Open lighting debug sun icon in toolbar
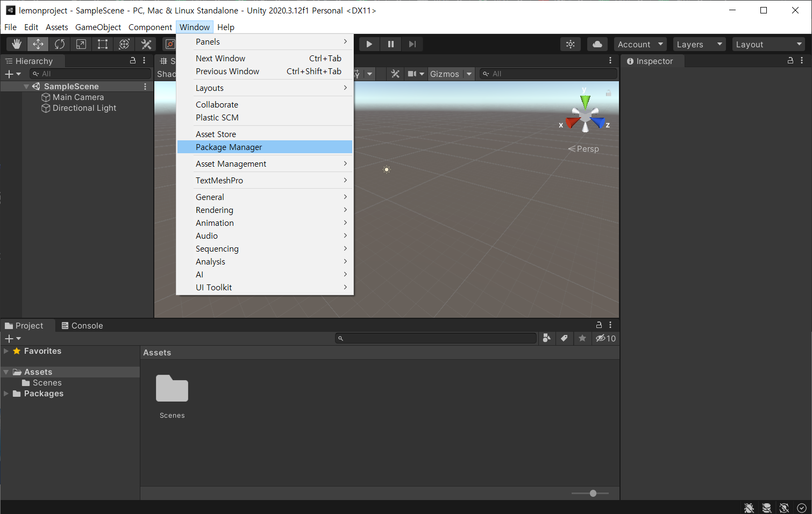This screenshot has height=514, width=812. click(x=571, y=44)
